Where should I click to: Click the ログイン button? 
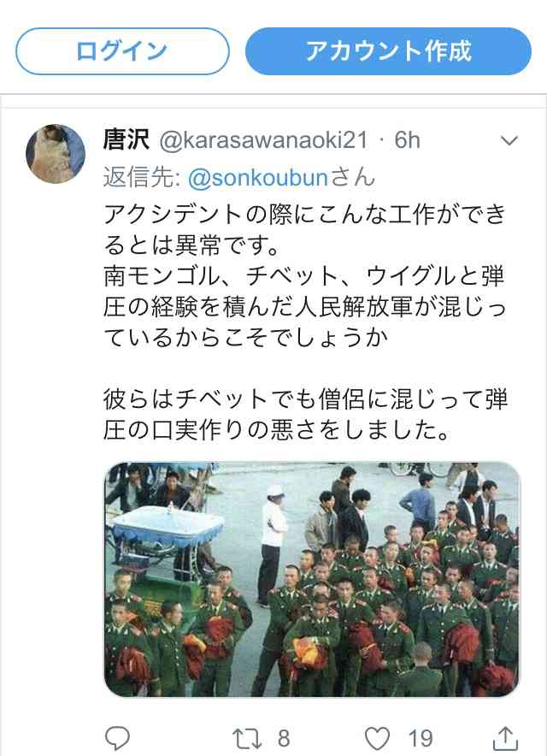122,51
